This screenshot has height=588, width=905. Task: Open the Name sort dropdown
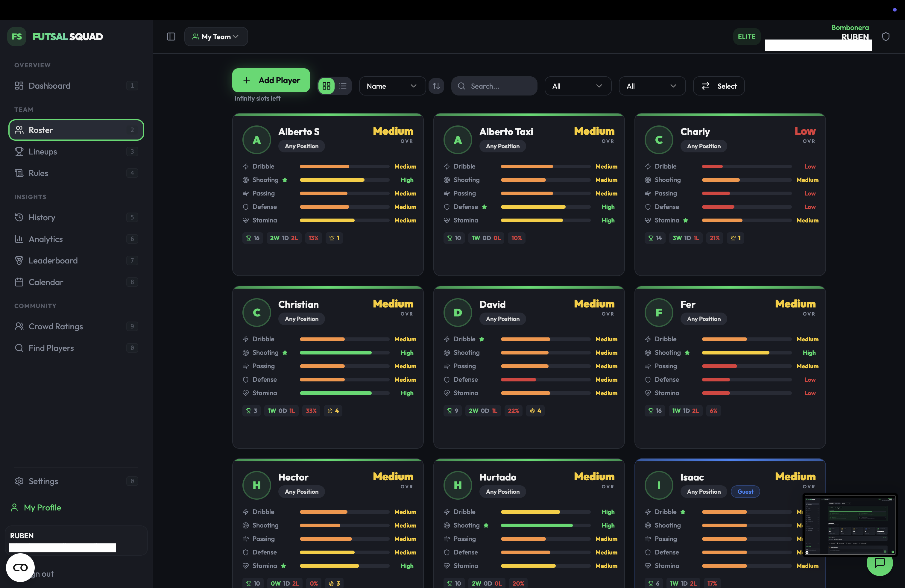[x=392, y=86]
